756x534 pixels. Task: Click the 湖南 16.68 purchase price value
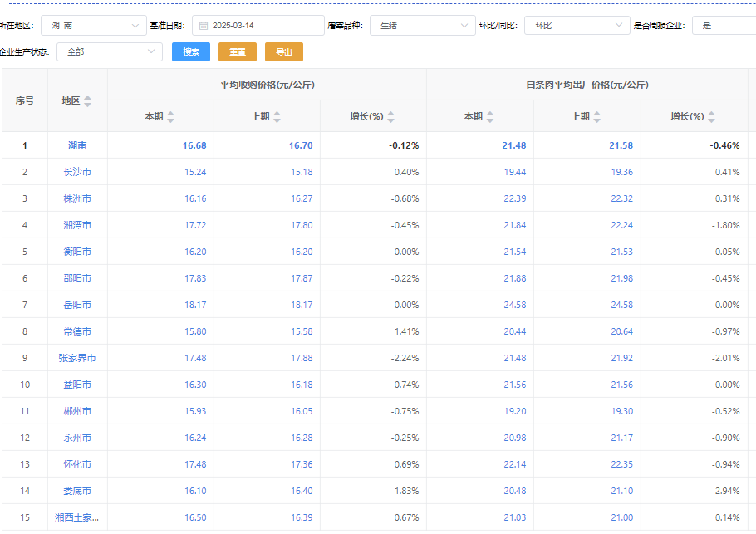pyautogui.click(x=194, y=145)
